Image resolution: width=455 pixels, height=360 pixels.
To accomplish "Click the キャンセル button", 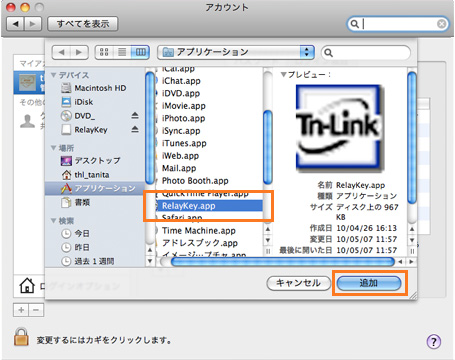I will point(298,283).
